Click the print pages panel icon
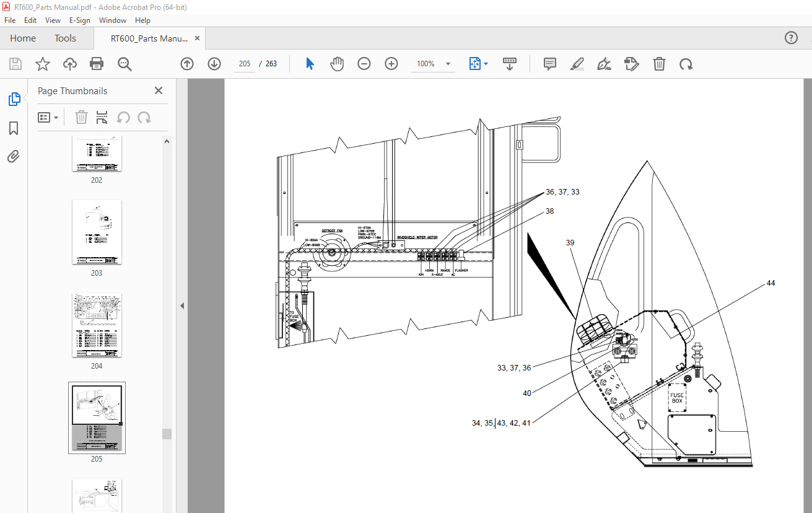Image resolution: width=812 pixels, height=513 pixels. pos(102,117)
